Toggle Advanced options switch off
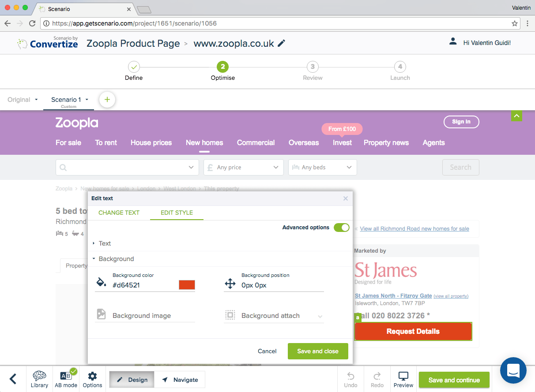Image resolution: width=535 pixels, height=392 pixels. point(341,228)
